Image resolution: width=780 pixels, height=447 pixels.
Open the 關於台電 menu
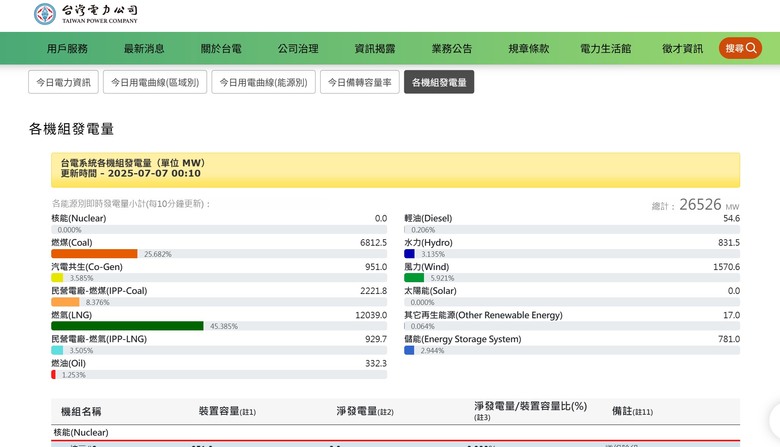(x=221, y=49)
